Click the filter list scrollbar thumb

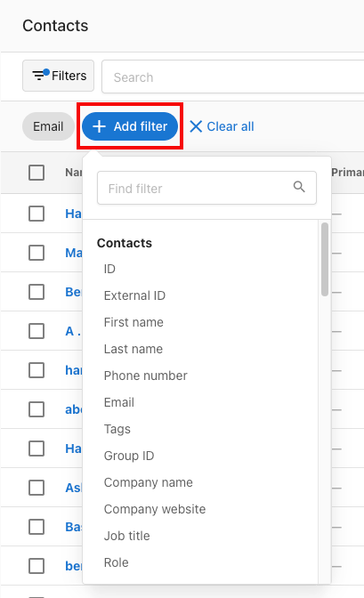tap(325, 259)
